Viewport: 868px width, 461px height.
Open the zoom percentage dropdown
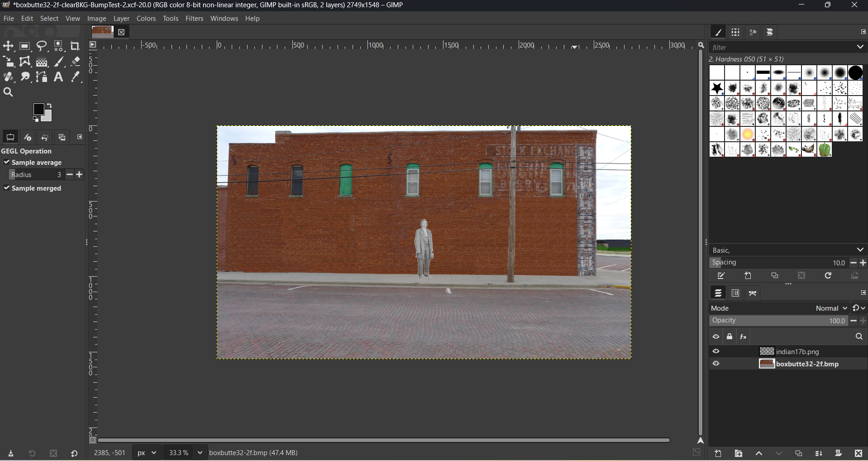pyautogui.click(x=200, y=453)
